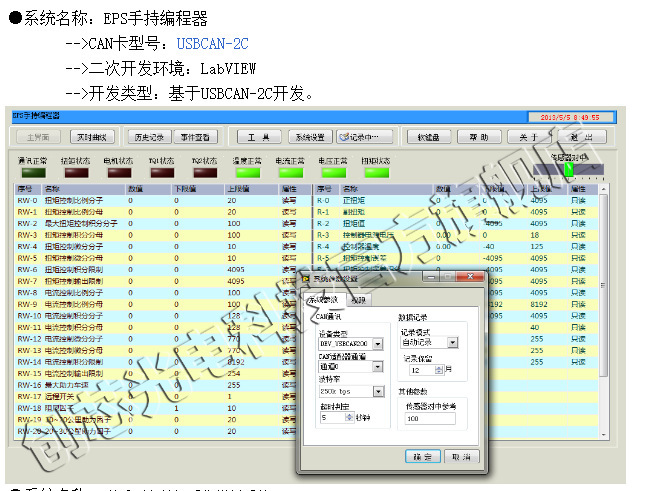This screenshot has height=491, width=651.
Task: Open the 记录模式 自动记录 dropdown
Action: coord(453,342)
